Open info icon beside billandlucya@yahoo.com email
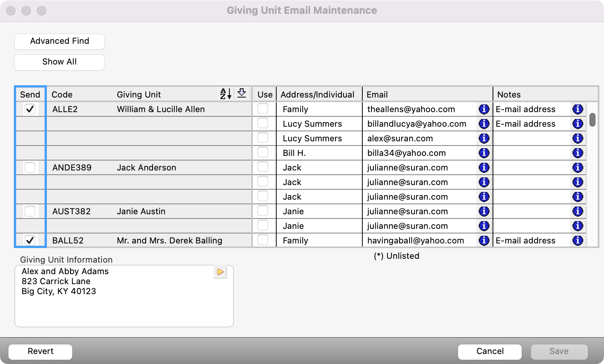Image resolution: width=604 pixels, height=364 pixels. tap(484, 124)
